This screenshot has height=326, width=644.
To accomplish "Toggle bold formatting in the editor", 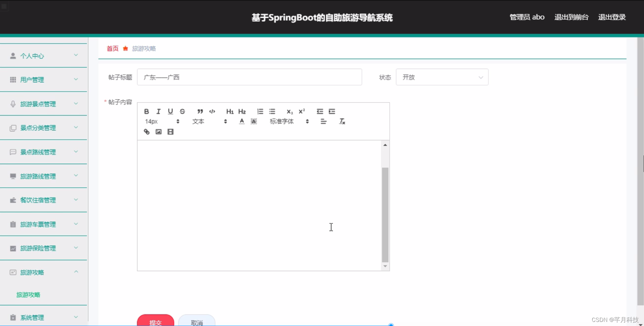I will pos(146,111).
